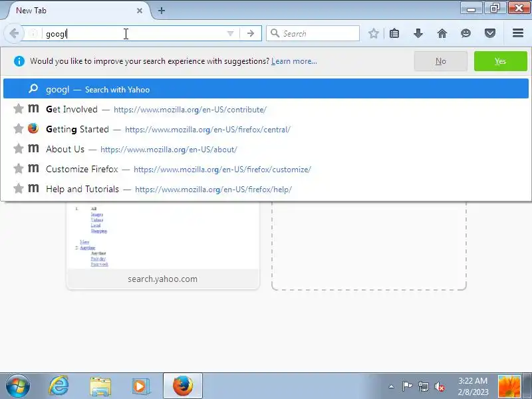Click the magnifier icon on Yahoo search row
The height and width of the screenshot is (399, 532).
click(x=33, y=88)
